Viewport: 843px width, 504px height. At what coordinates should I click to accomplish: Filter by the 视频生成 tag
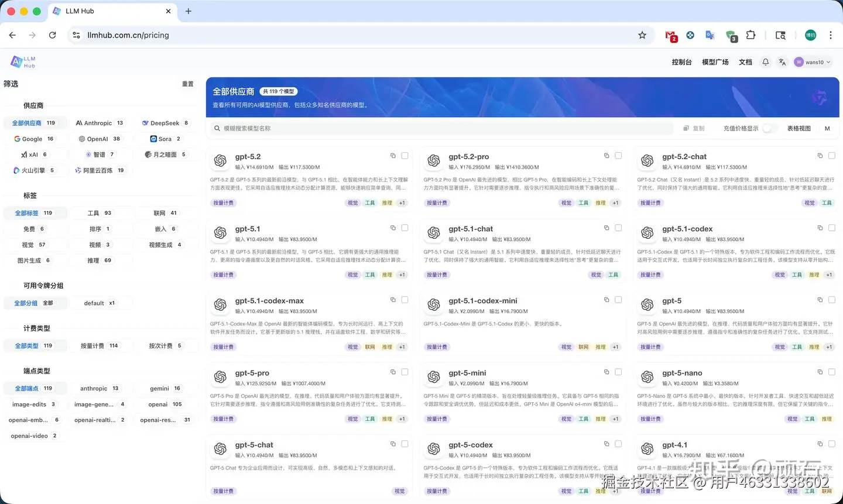point(166,245)
